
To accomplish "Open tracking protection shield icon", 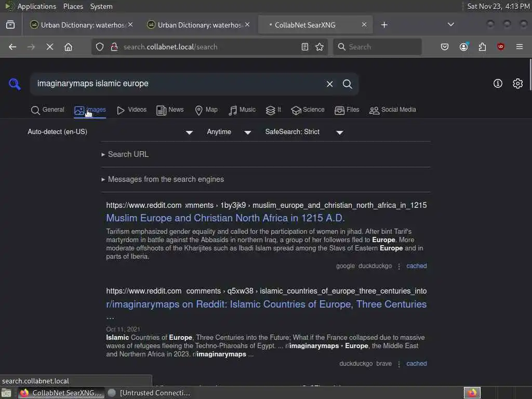I will coord(100,47).
